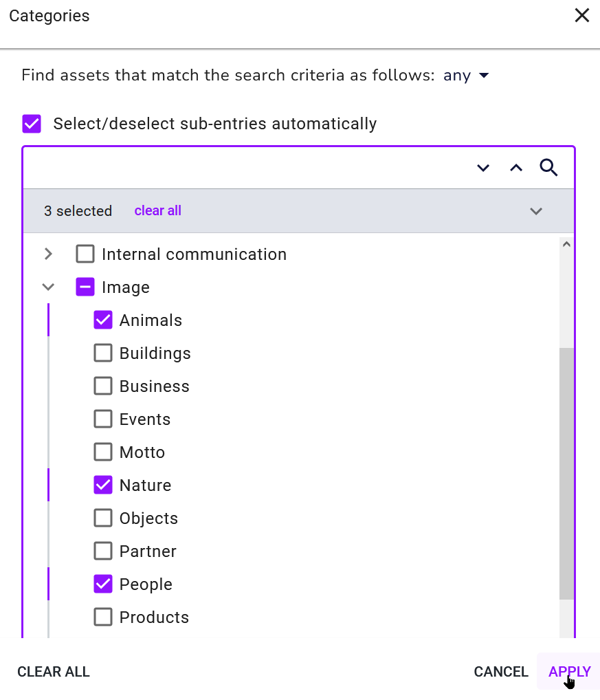600x700 pixels.
Task: Check the Buildings category
Action: 103,353
